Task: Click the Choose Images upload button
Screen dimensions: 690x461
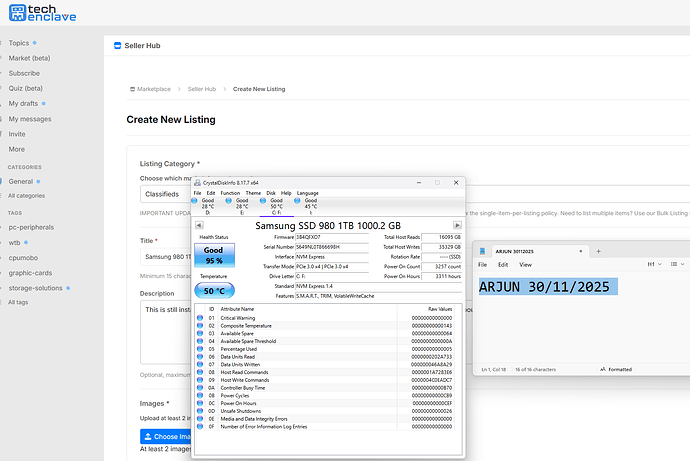Action: point(165,437)
